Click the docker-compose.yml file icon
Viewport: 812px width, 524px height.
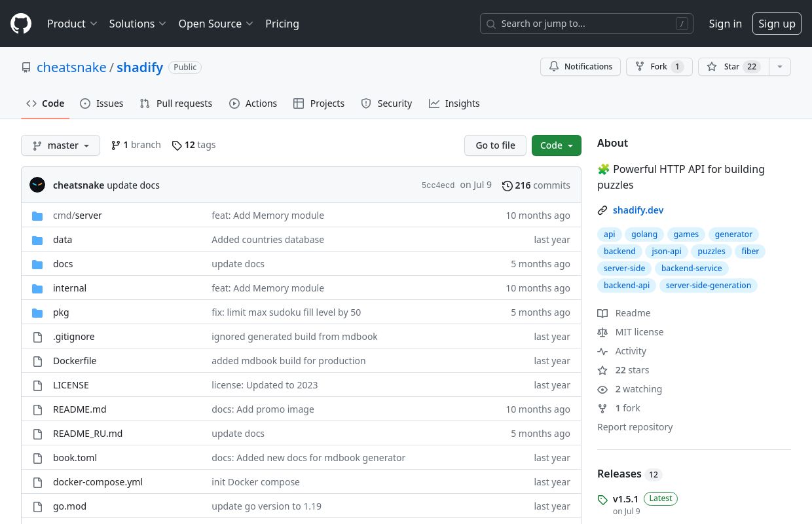[x=37, y=482]
